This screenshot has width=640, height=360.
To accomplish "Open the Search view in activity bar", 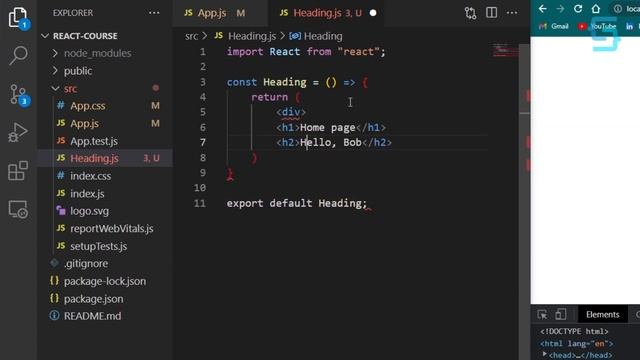I will tap(18, 56).
